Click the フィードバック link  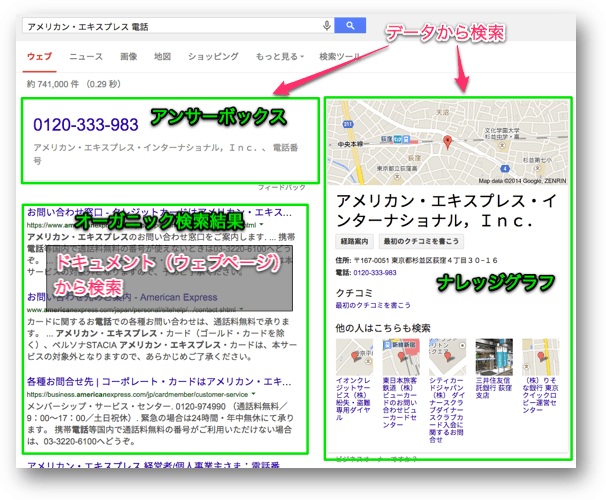[282, 187]
